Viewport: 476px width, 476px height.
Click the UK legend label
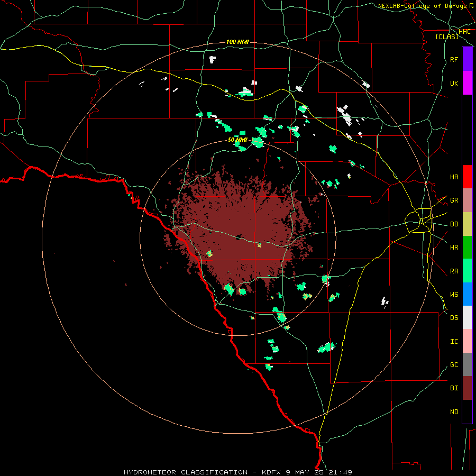(x=454, y=83)
